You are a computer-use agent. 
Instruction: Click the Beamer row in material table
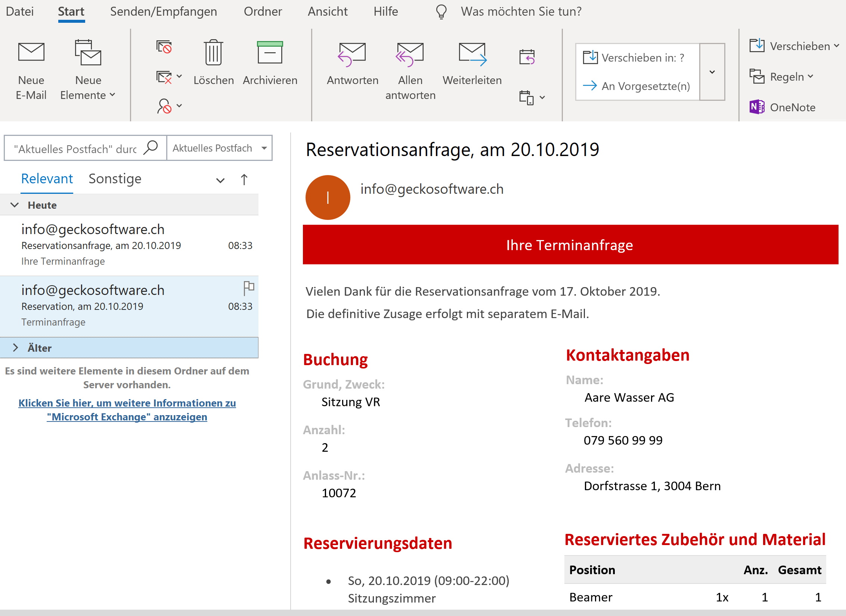click(695, 597)
